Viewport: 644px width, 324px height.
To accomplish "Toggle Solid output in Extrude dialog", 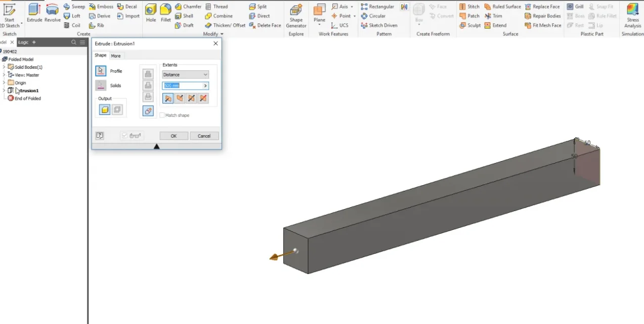I will pyautogui.click(x=105, y=109).
